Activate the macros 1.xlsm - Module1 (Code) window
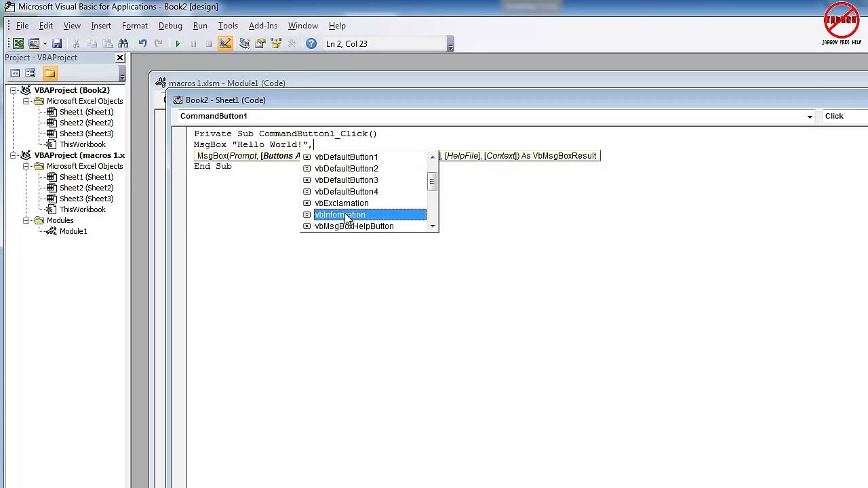Screen dimensions: 868x488 pyautogui.click(x=226, y=83)
